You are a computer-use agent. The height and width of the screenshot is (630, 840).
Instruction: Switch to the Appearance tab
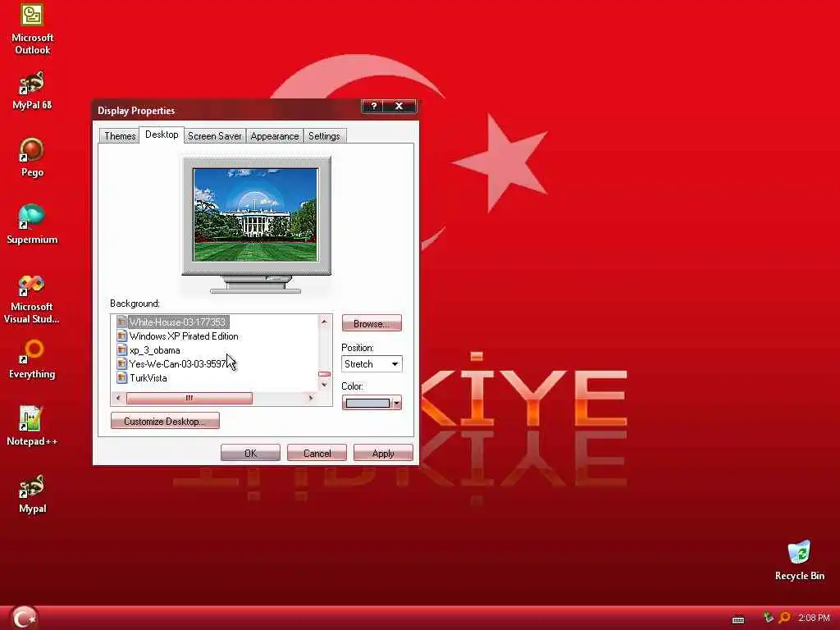point(274,136)
